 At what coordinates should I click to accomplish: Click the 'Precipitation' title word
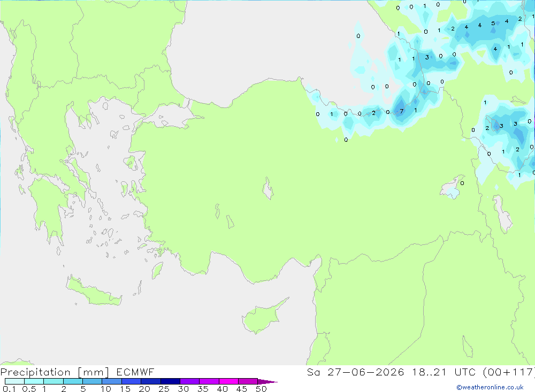35,372
